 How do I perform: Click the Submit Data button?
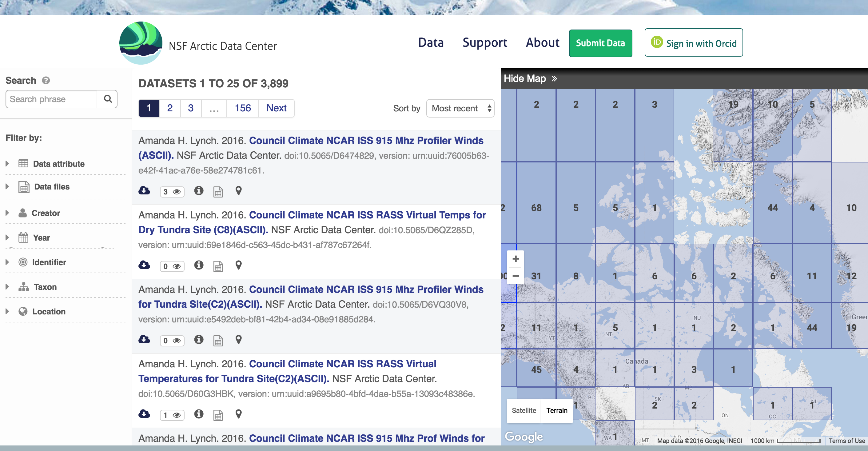tap(600, 43)
